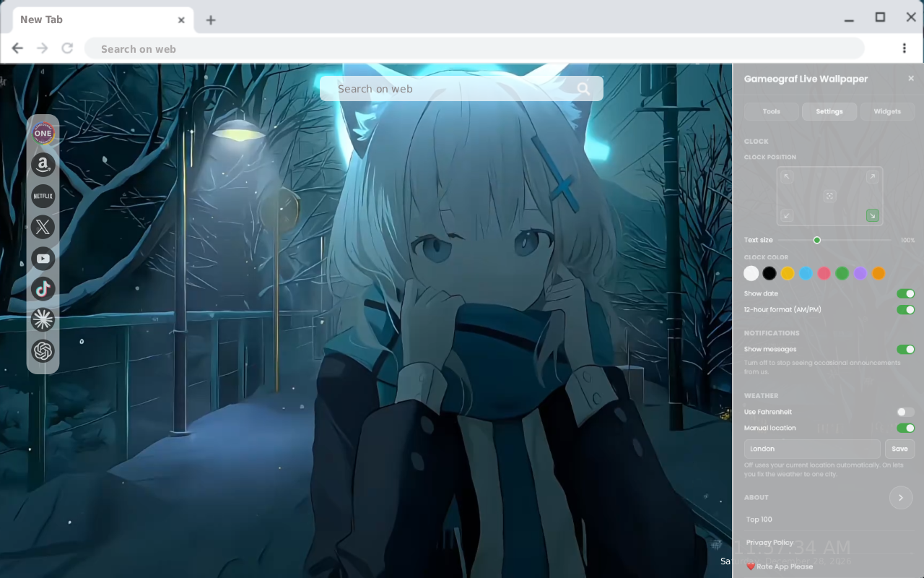Screen dimensions: 924x578
Task: Choose the black clock color swatch
Action: click(770, 273)
